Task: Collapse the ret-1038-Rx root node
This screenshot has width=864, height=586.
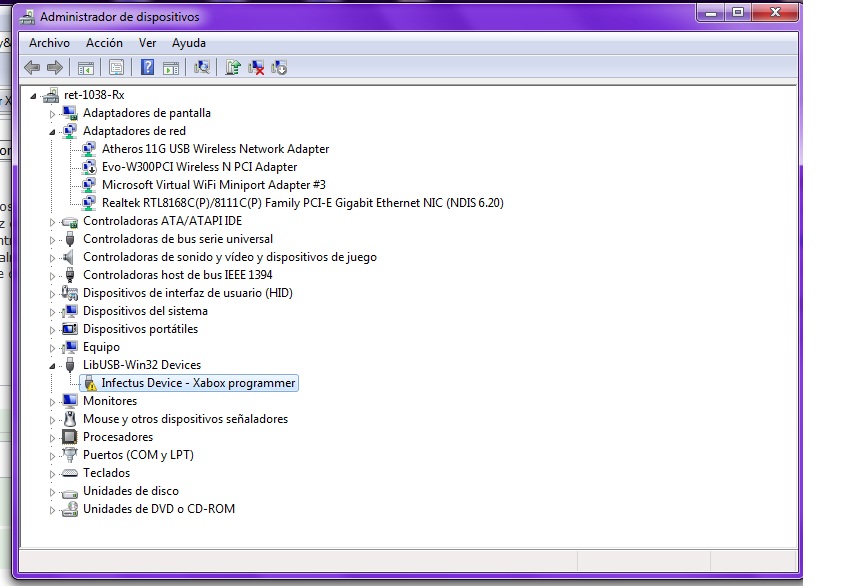Action: click(34, 96)
